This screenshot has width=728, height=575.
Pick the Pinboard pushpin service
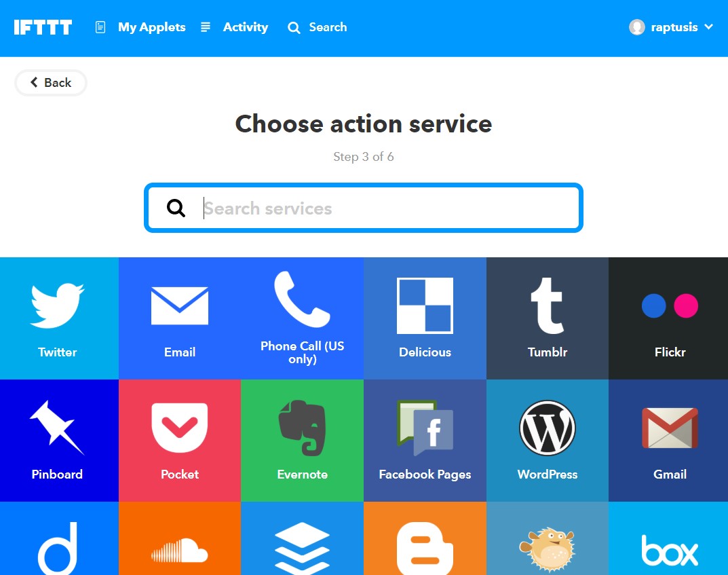tap(59, 441)
